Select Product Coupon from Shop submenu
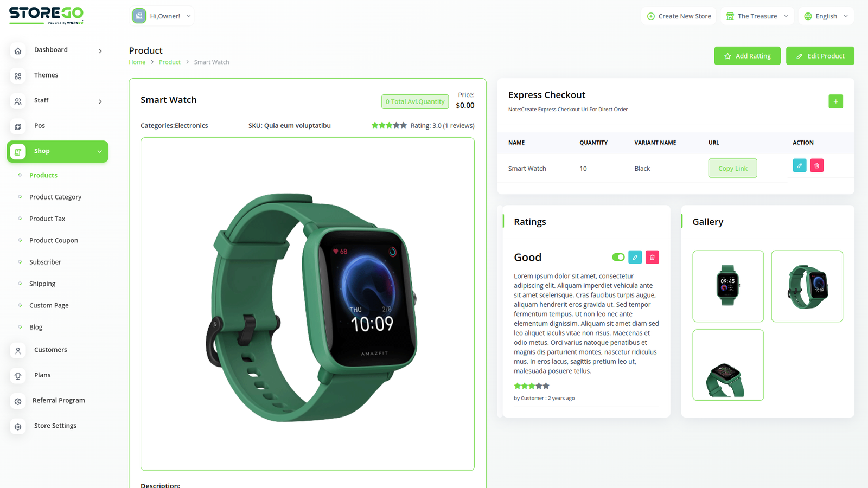 click(54, 240)
